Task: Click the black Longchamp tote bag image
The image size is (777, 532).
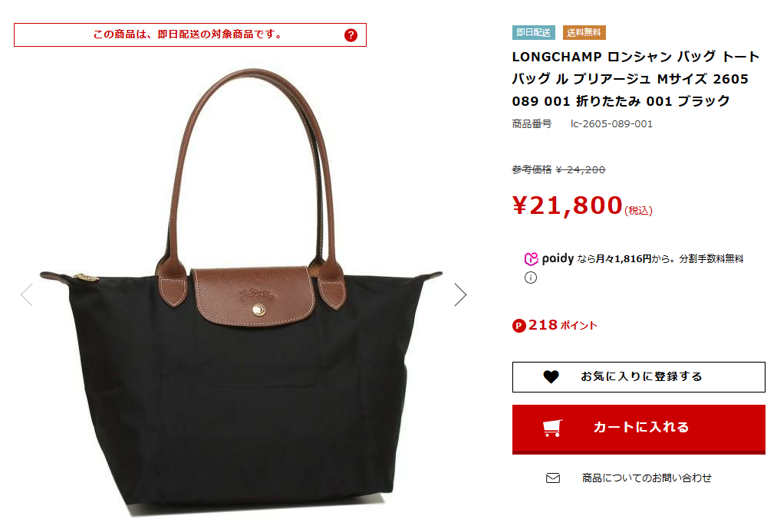Action: [242, 294]
